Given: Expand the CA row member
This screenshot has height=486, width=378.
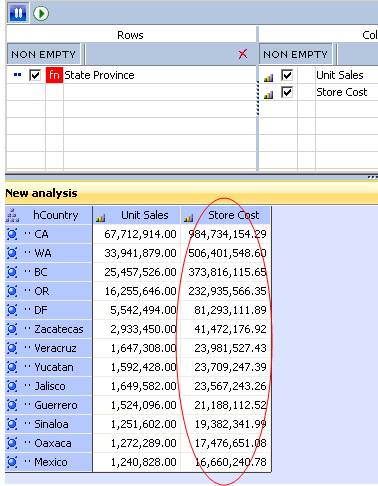Looking at the screenshot, I should tap(12, 234).
